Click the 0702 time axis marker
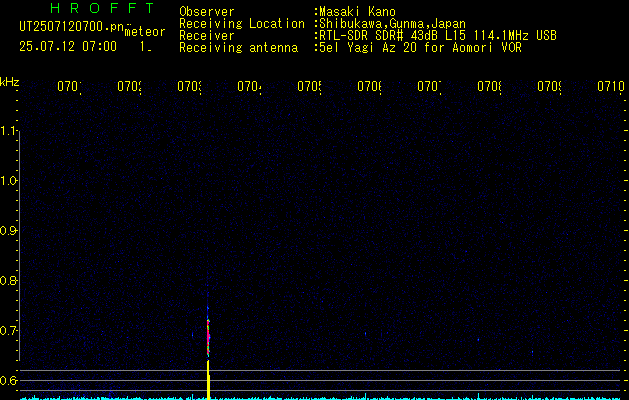The image size is (629, 400). (129, 86)
